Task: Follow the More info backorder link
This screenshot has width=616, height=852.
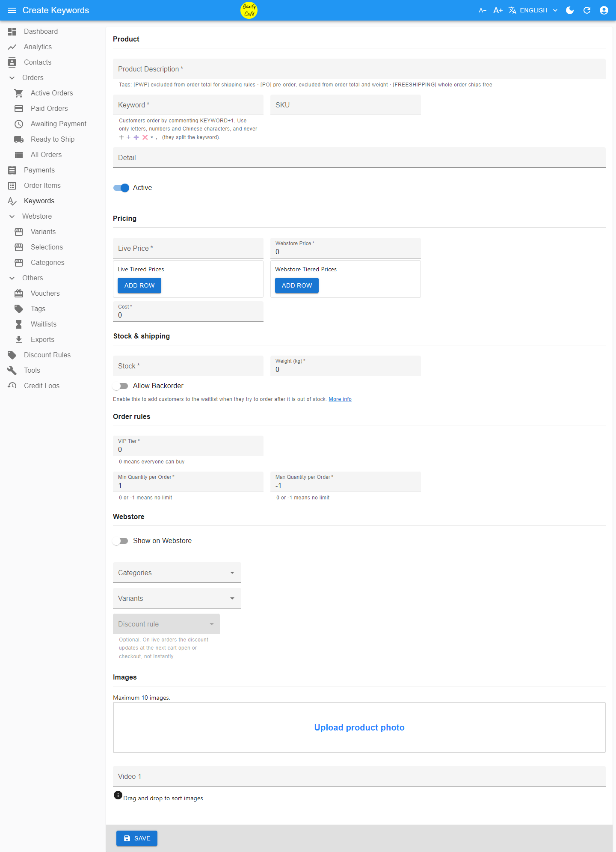Action: 340,399
